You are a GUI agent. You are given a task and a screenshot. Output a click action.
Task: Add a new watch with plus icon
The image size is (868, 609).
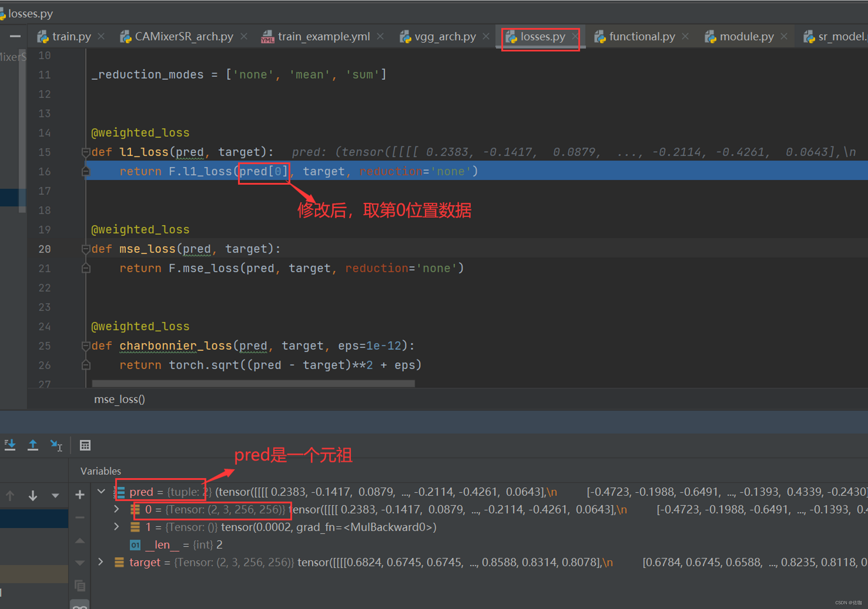tap(80, 495)
